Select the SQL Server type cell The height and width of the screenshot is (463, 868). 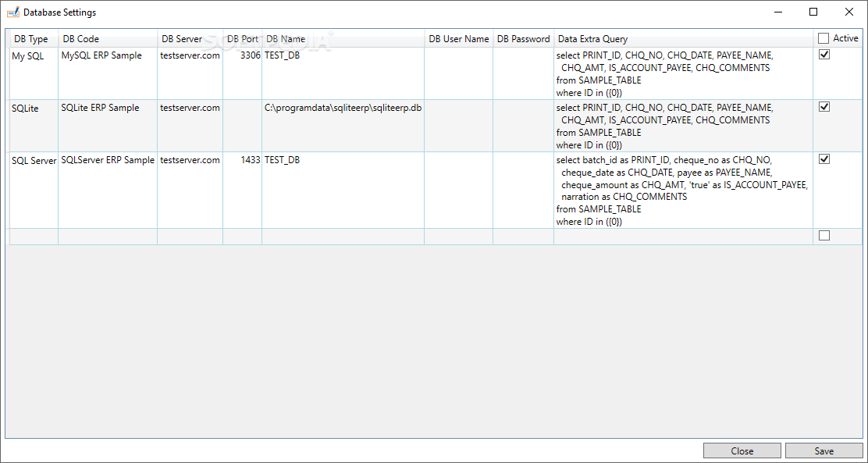(x=34, y=190)
